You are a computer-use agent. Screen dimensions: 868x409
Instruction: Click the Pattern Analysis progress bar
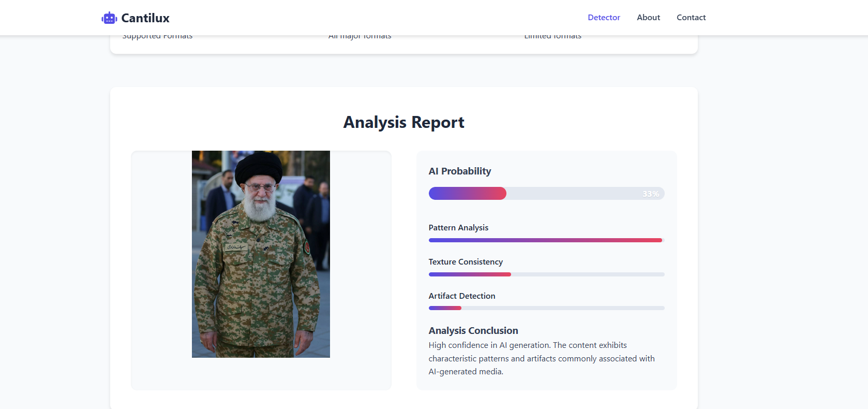(x=546, y=240)
